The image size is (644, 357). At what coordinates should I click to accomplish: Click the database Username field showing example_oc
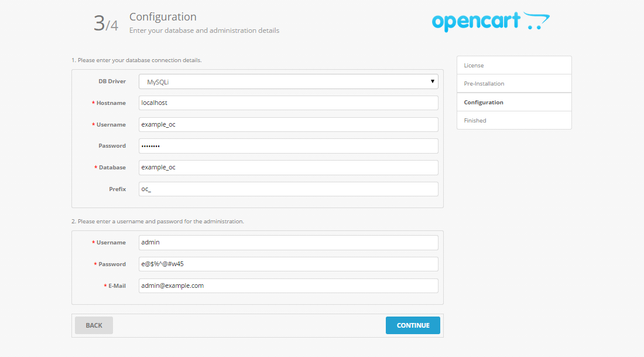pos(288,124)
